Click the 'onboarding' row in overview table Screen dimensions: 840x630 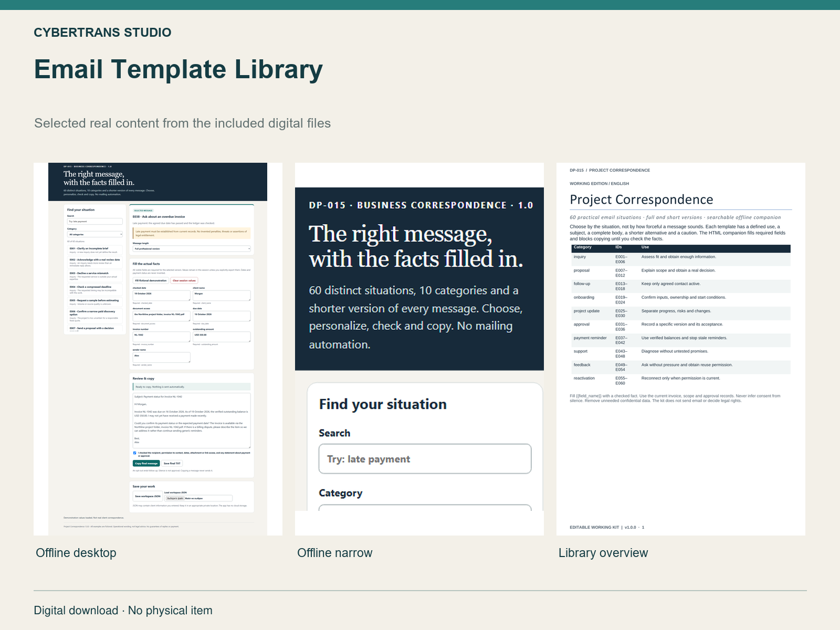click(681, 300)
